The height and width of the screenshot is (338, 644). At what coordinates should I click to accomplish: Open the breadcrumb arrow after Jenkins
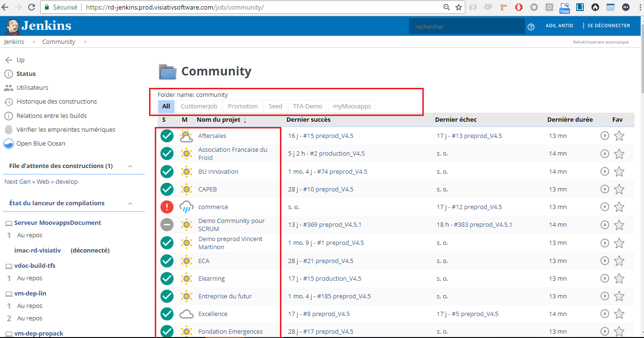[34, 42]
